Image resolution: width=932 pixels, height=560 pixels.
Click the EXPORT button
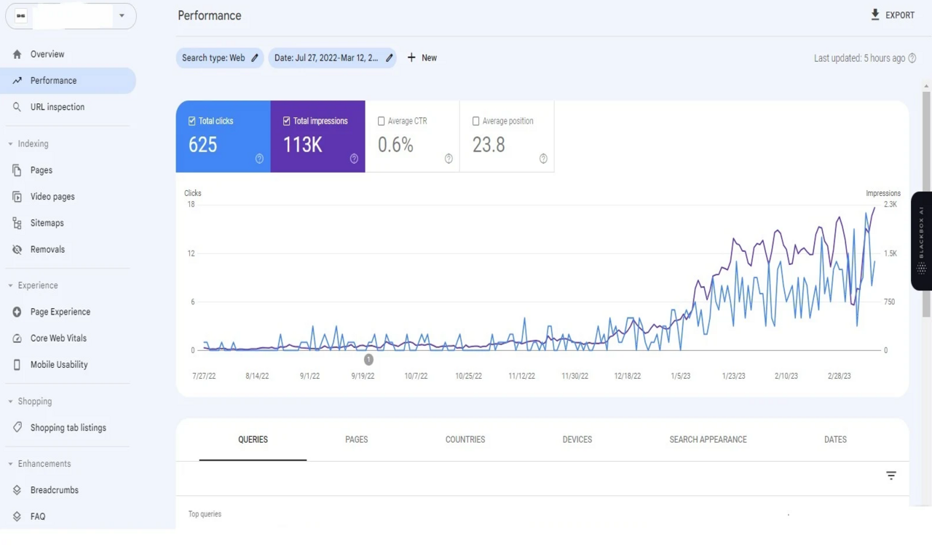coord(892,15)
